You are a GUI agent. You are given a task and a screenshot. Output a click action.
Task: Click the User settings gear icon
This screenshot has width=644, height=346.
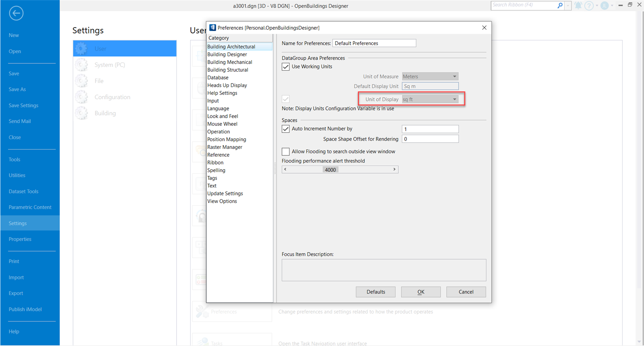(x=81, y=48)
